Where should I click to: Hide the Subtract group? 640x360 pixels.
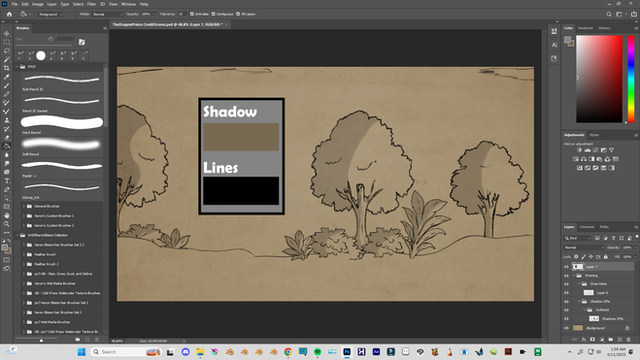566,310
